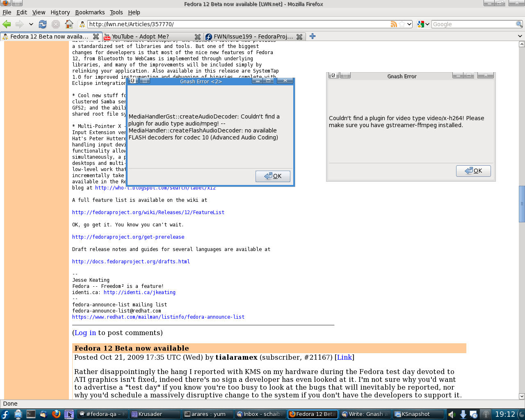
Task: Click the download arrow tray icon
Action: pos(463,414)
